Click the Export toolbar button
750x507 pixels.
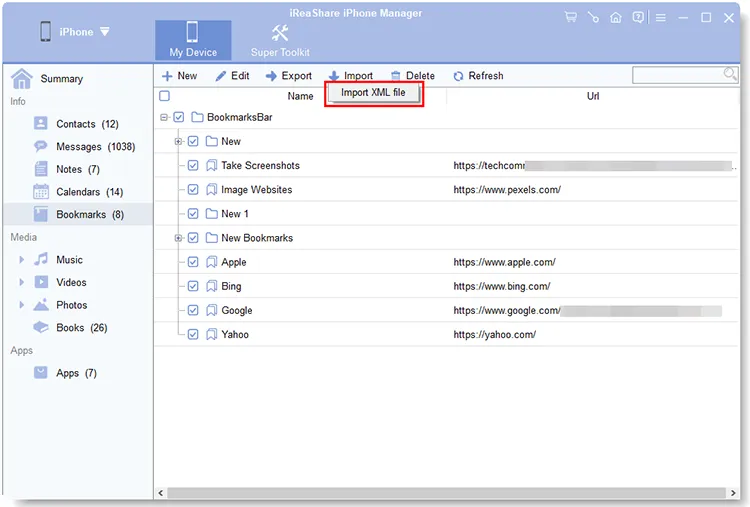(289, 76)
